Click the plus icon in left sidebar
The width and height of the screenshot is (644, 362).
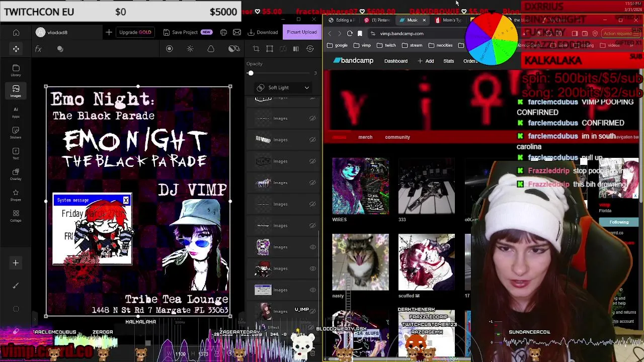tap(16, 263)
